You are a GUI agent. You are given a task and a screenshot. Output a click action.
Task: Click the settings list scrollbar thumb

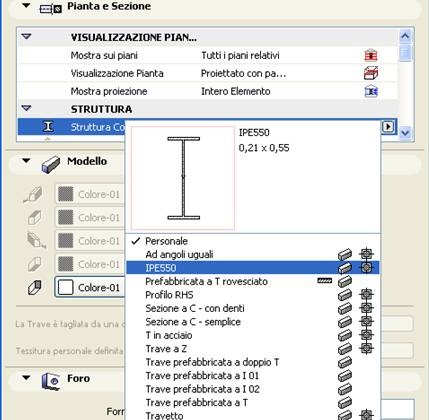tap(405, 52)
